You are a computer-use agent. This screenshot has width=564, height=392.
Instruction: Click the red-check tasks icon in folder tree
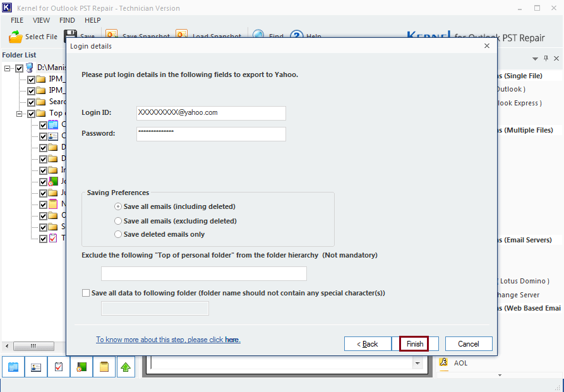point(53,238)
